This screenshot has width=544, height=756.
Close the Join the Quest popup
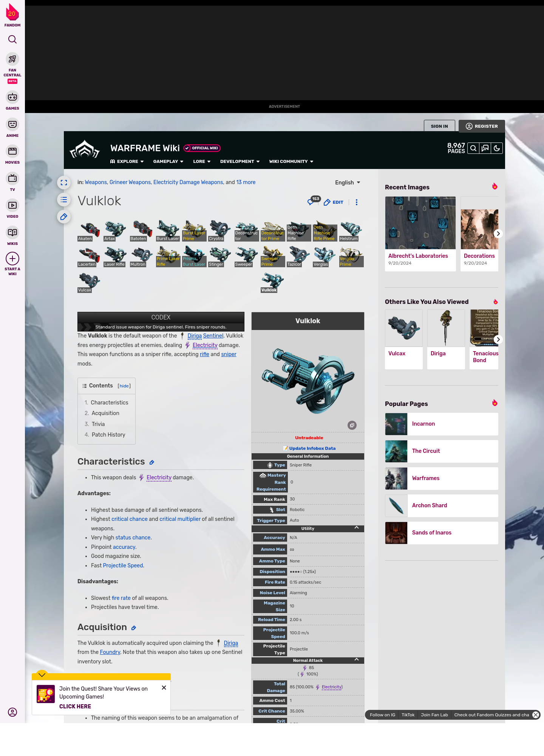click(164, 688)
